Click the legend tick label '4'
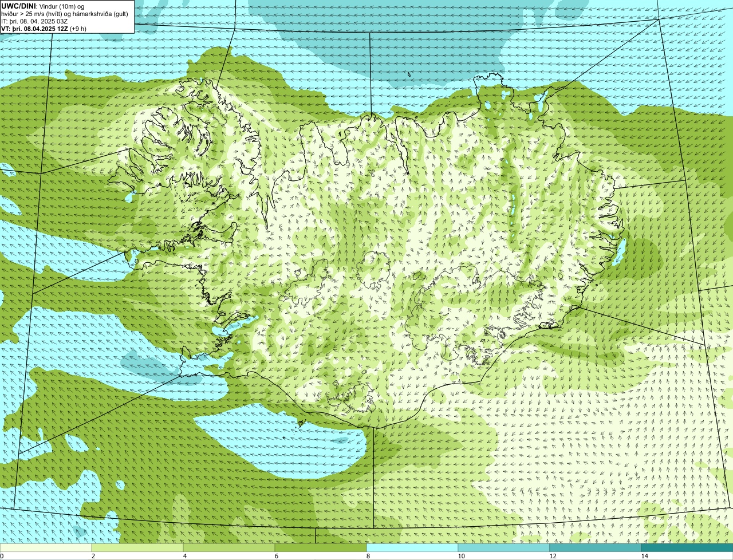 coord(184,556)
